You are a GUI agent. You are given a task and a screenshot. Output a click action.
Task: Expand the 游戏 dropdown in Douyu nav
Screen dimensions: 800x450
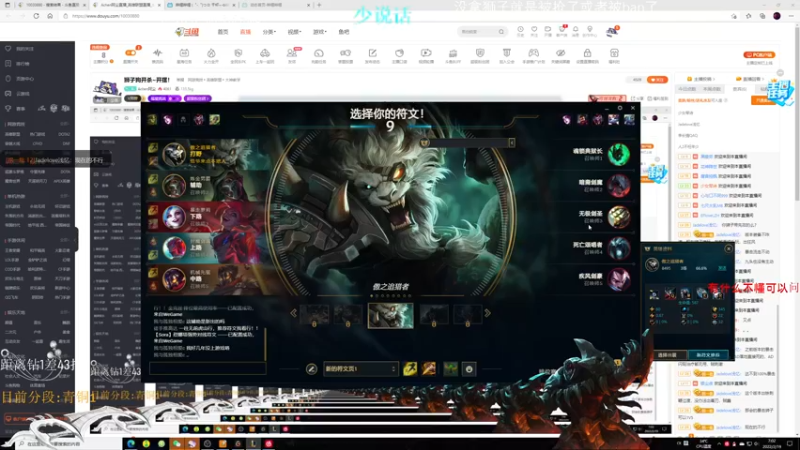coord(319,32)
